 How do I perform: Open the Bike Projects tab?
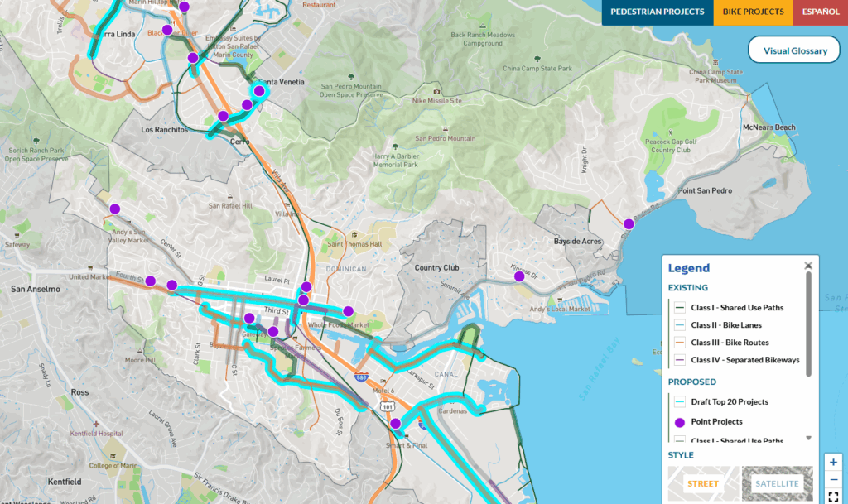[753, 12]
